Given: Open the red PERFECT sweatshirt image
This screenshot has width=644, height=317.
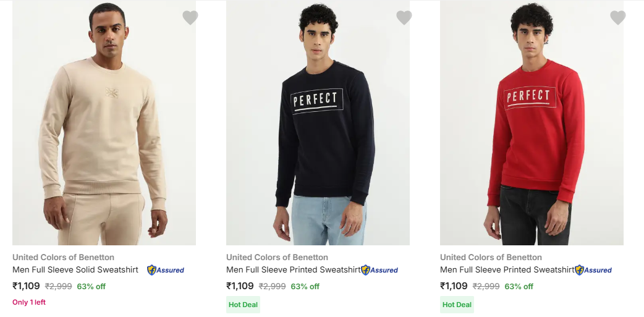Looking at the screenshot, I should [x=532, y=124].
